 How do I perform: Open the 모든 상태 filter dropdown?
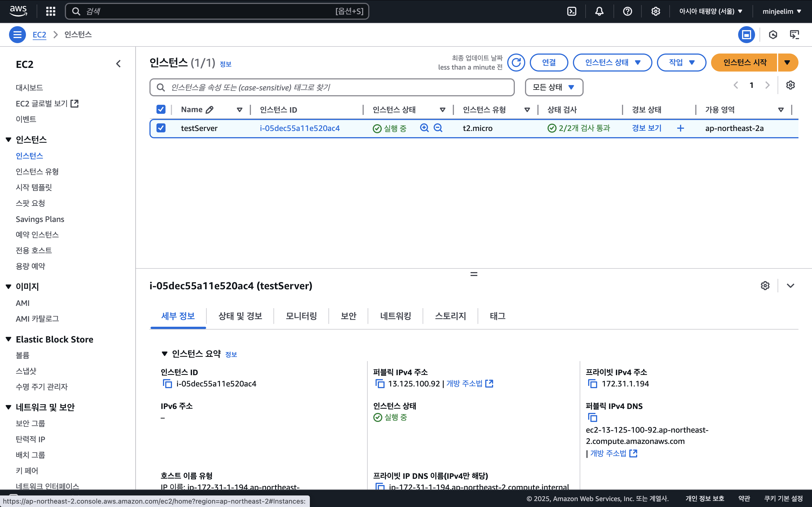[x=554, y=87]
